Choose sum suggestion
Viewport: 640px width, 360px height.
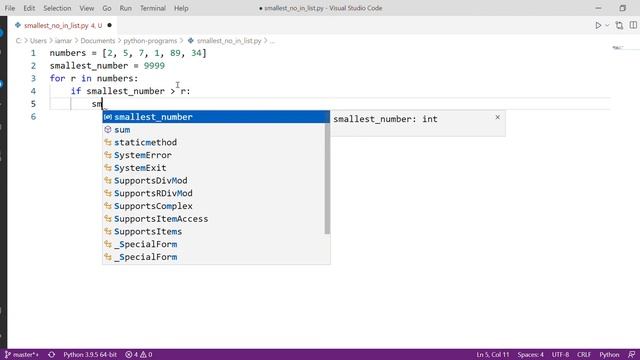(x=213, y=130)
